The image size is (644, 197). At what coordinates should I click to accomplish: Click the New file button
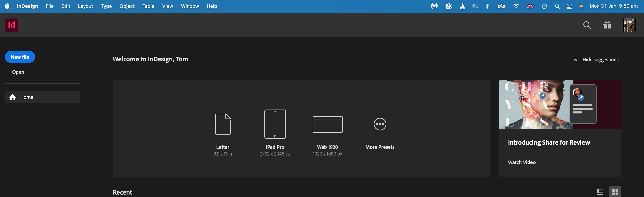(x=20, y=57)
